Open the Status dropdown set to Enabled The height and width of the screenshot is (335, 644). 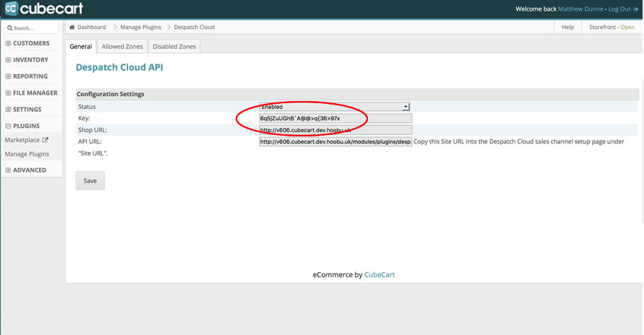point(335,107)
